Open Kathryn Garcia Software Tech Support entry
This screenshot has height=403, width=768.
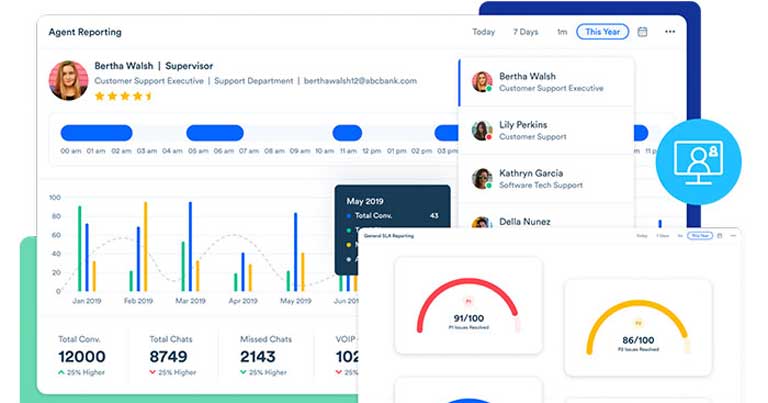pos(547,179)
